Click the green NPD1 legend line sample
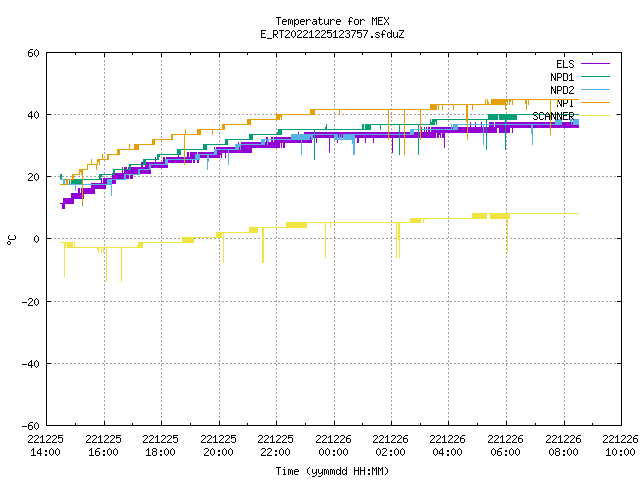The width and height of the screenshot is (640, 480). click(595, 77)
